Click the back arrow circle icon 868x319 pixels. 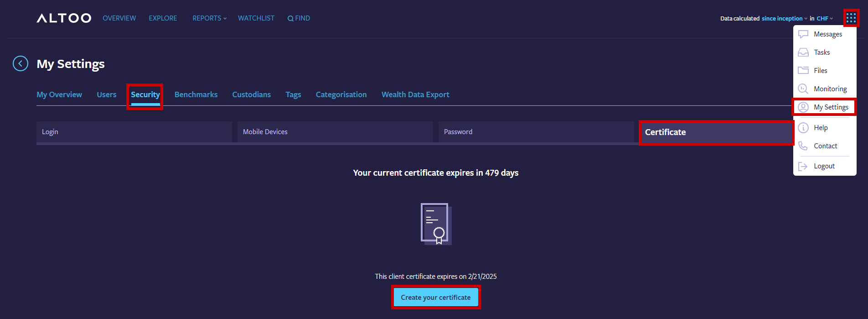pos(21,63)
